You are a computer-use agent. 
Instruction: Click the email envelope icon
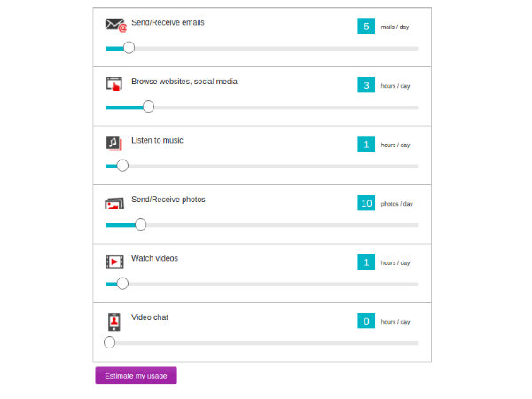pos(115,26)
